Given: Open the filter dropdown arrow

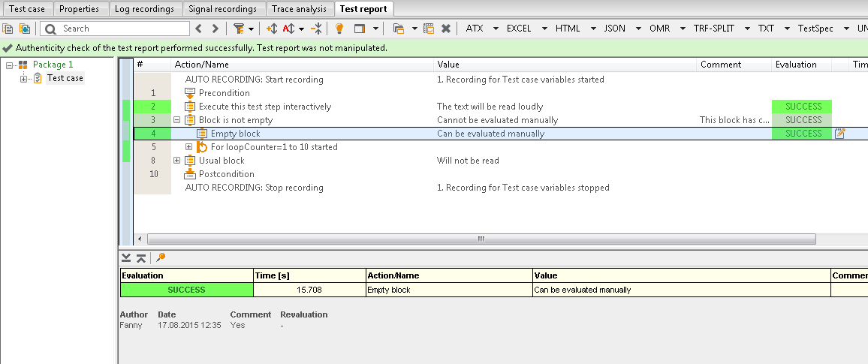Looking at the screenshot, I should coord(252,29).
